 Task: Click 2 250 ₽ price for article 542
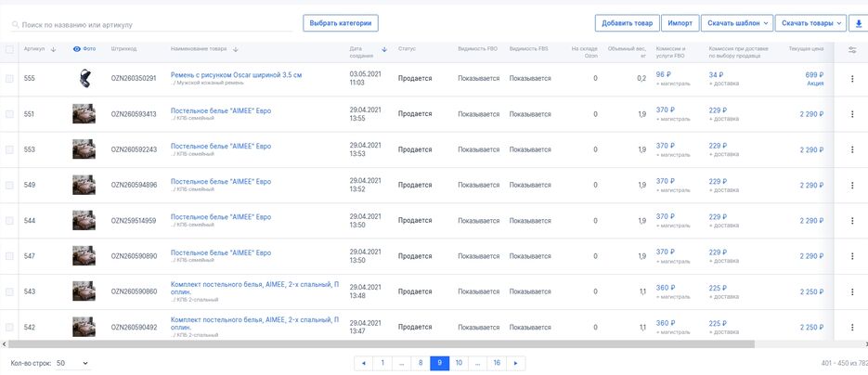coord(811,328)
